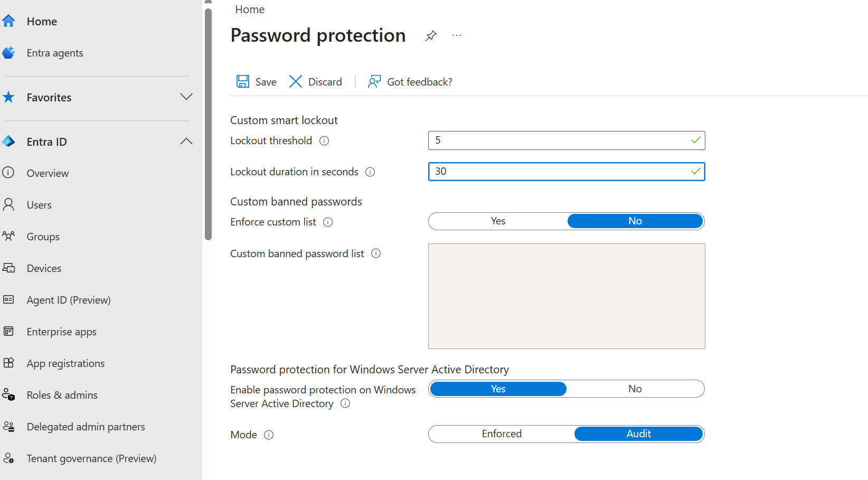The image size is (868, 480).
Task: Switch Mode to Enforced
Action: (x=502, y=434)
